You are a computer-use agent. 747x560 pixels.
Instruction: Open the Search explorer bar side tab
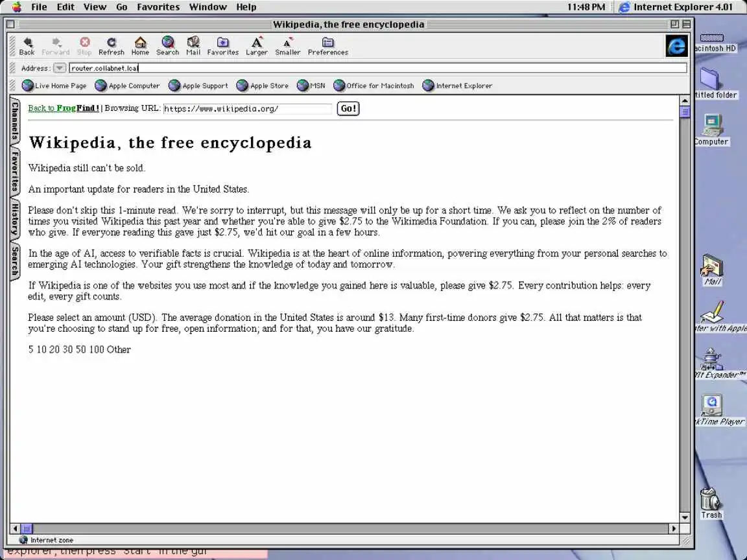click(x=15, y=261)
